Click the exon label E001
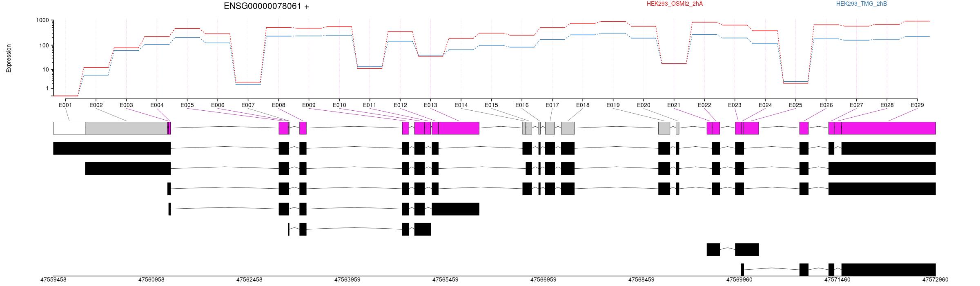Screen dimensions: 980x286 (65, 105)
